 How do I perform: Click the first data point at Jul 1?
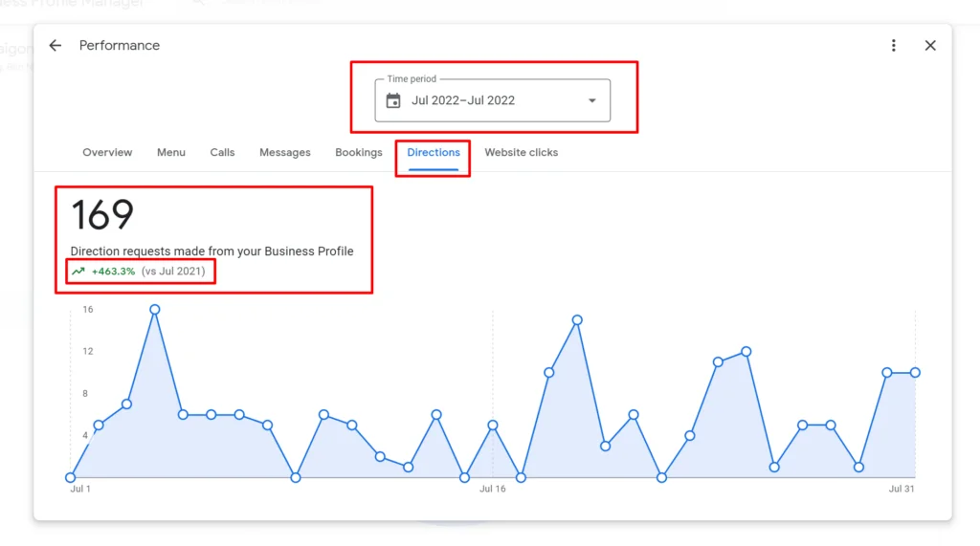click(x=71, y=477)
